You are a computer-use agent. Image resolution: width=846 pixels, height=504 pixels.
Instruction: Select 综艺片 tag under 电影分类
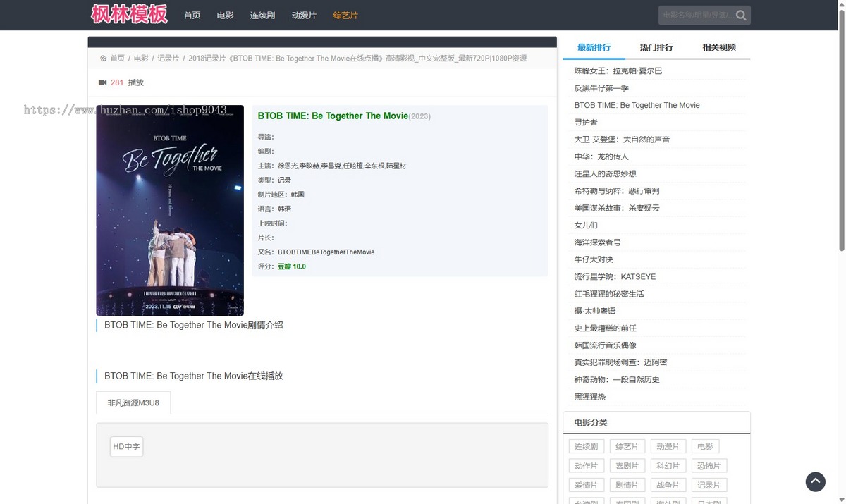(627, 446)
